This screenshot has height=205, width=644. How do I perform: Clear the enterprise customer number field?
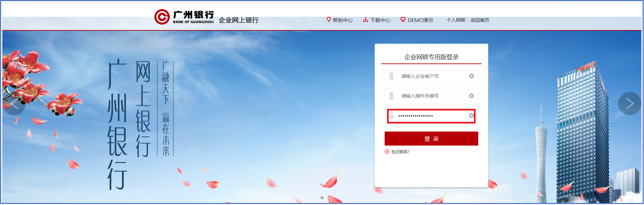(471, 76)
